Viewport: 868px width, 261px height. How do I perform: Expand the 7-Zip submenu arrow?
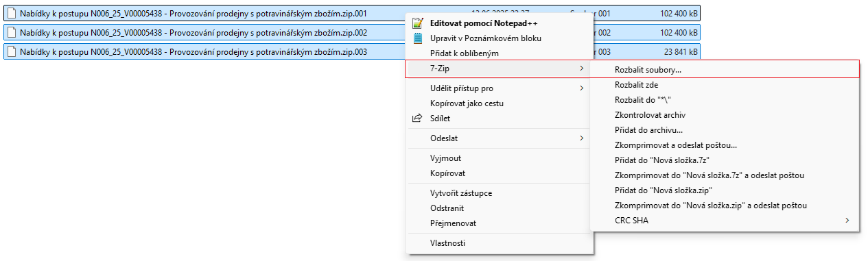pyautogui.click(x=582, y=69)
